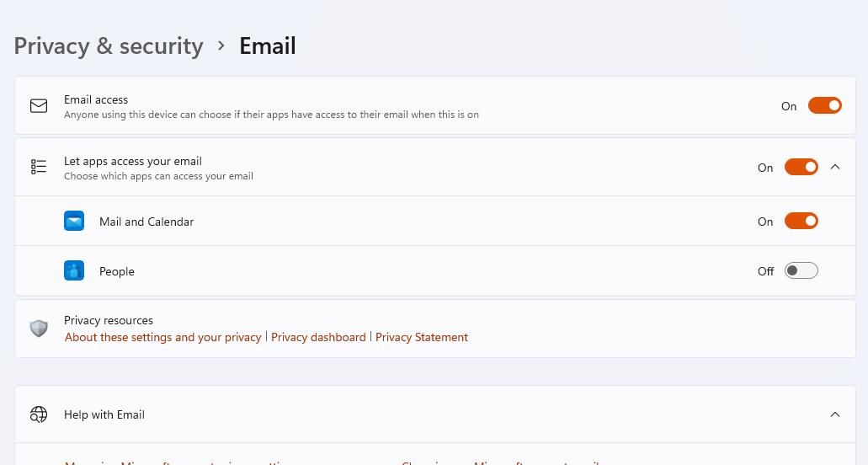Collapse the Let apps access your email section
The height and width of the screenshot is (465, 868).
pyautogui.click(x=835, y=167)
